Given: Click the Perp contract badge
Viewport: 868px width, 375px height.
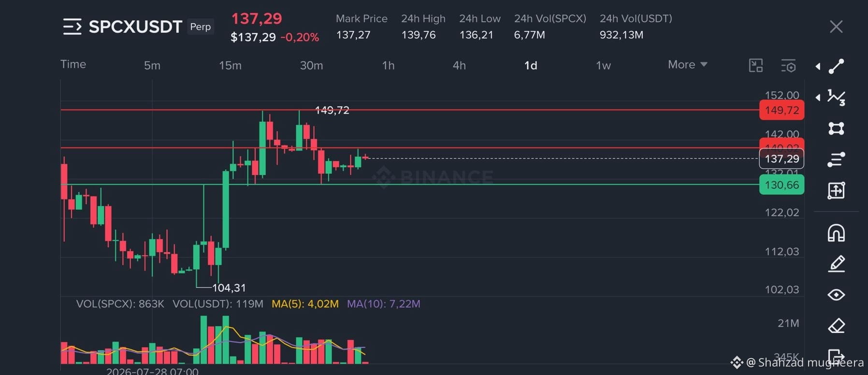Looking at the screenshot, I should coord(200,27).
